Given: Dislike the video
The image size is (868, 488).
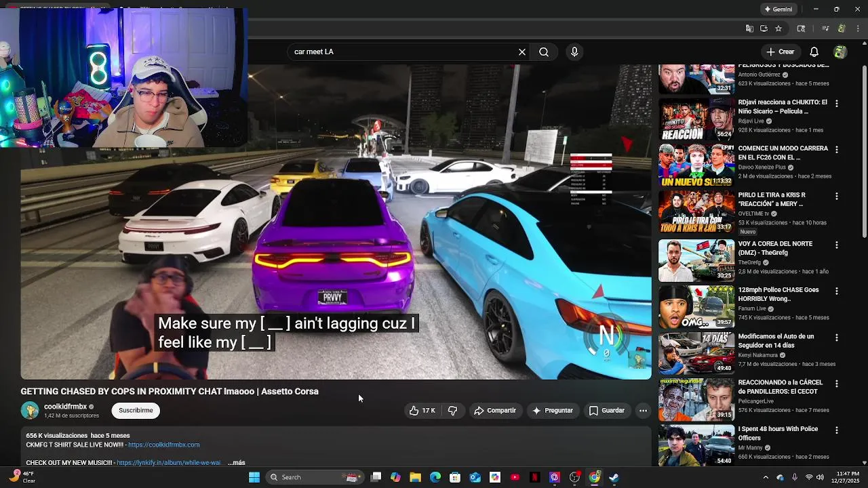Looking at the screenshot, I should point(452,410).
